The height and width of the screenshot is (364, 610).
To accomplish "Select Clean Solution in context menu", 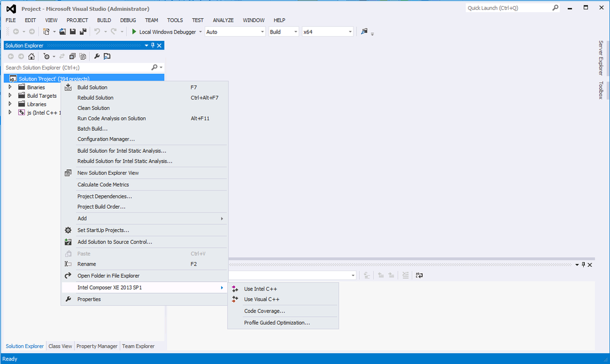I will pyautogui.click(x=144, y=108).
